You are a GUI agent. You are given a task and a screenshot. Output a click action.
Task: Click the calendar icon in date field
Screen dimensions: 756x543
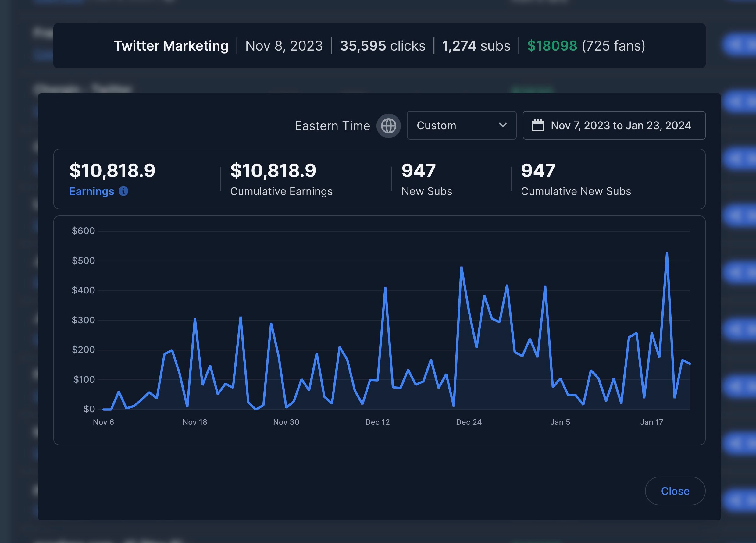[x=538, y=125]
